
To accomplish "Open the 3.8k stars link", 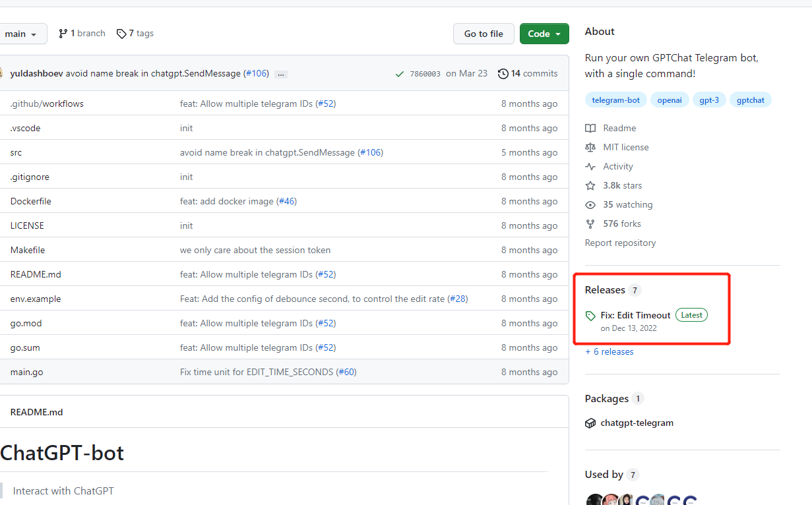I will 622,185.
